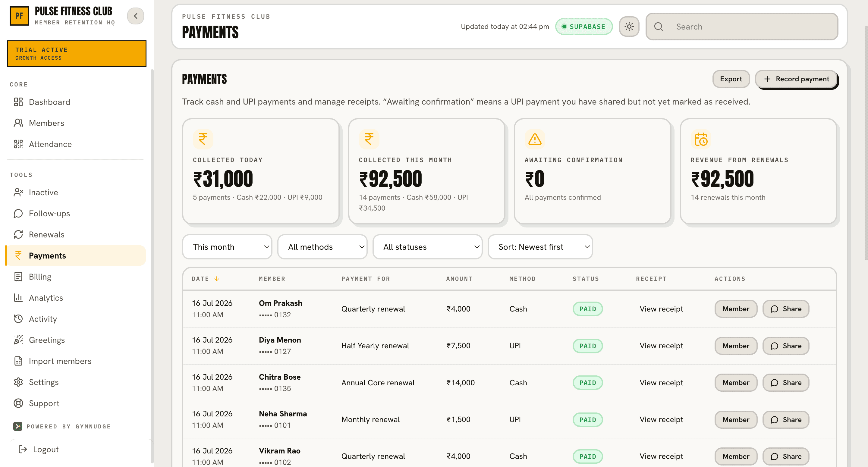The width and height of the screenshot is (868, 467).
Task: Click the Diya Menon member name
Action: pos(280,340)
